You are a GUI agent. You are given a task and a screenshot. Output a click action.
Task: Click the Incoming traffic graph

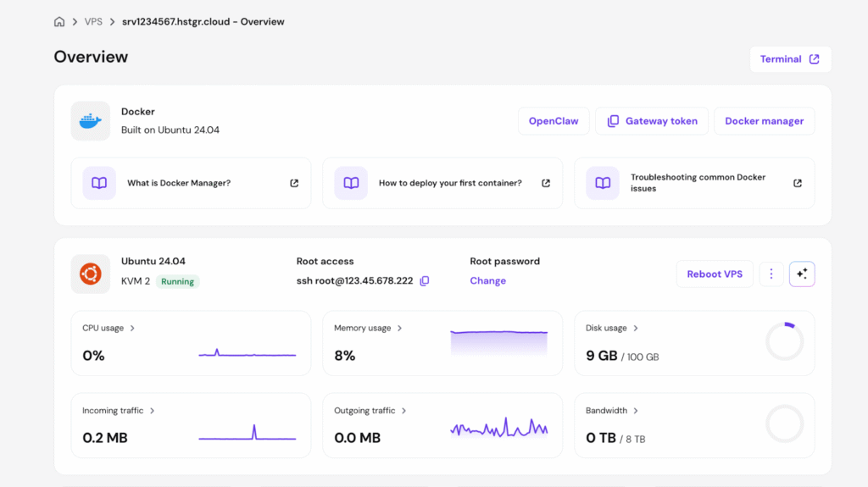(248, 432)
